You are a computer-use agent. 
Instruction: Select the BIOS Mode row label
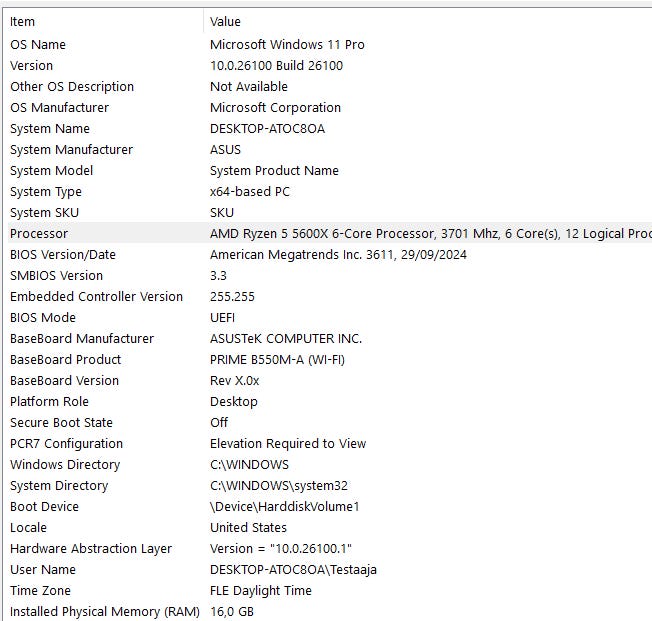[43, 318]
